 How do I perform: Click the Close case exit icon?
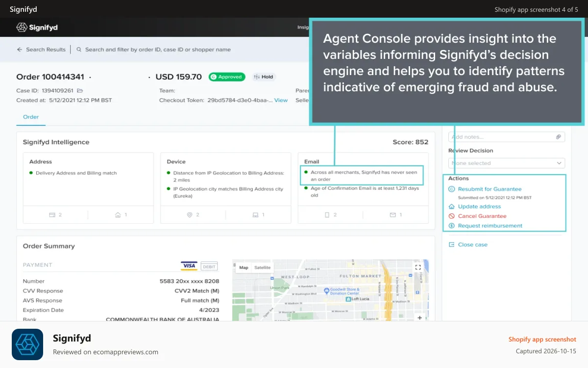[x=452, y=244]
